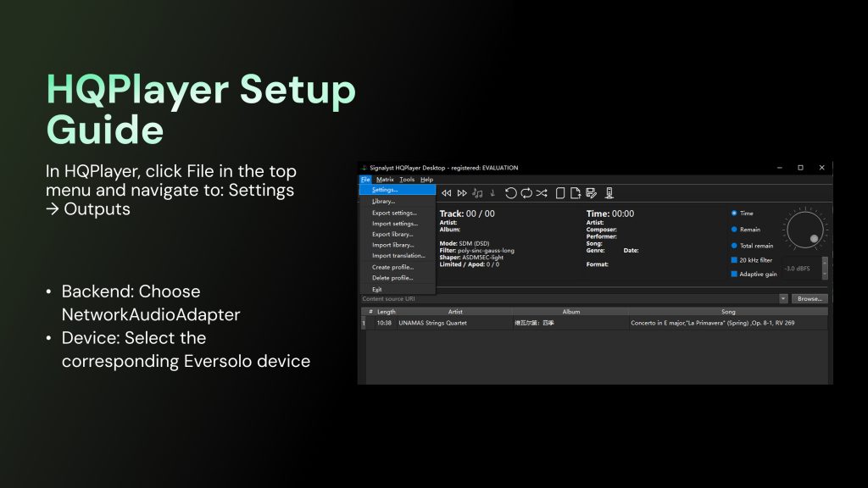Select the Total remain radio button
Screen dimensions: 868x488
[734, 246]
